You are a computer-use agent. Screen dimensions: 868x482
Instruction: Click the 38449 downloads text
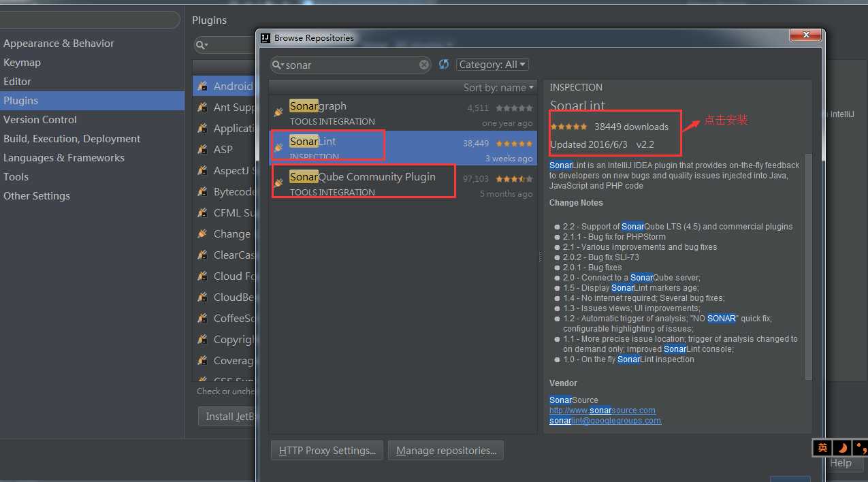coord(631,127)
